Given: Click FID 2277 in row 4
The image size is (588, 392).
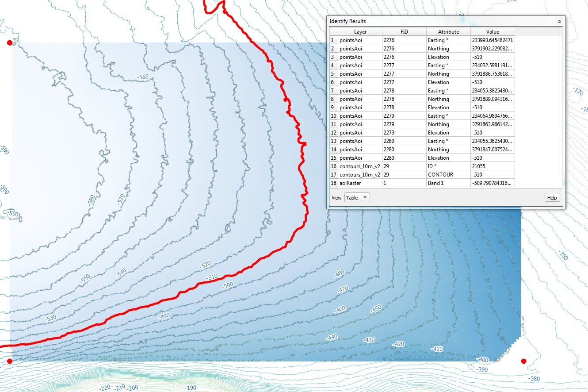Looking at the screenshot, I should click(404, 65).
